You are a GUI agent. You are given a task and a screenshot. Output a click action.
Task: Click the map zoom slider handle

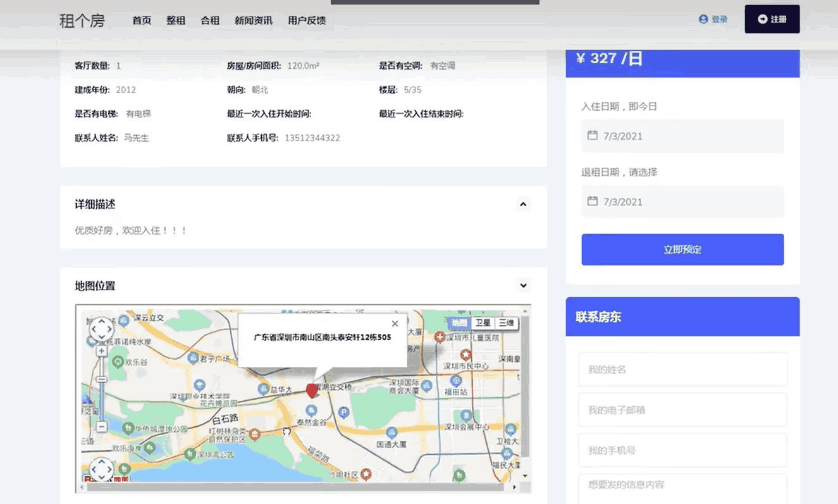101,379
